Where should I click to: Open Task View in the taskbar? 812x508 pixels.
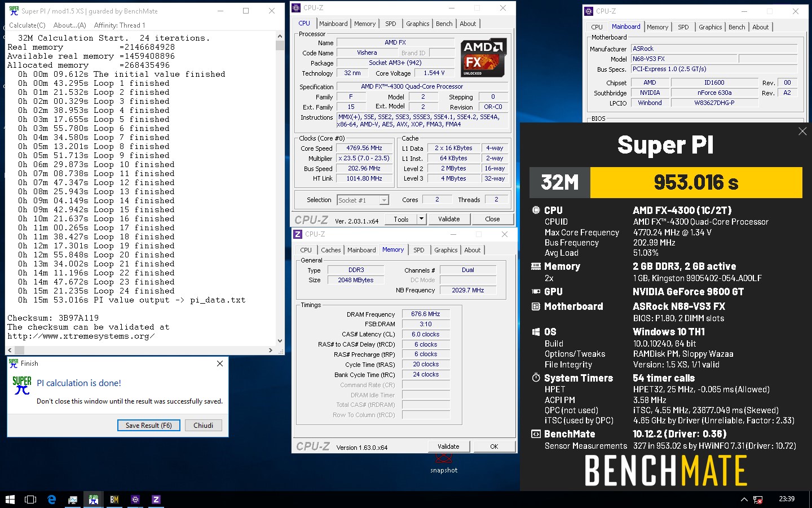(30, 500)
